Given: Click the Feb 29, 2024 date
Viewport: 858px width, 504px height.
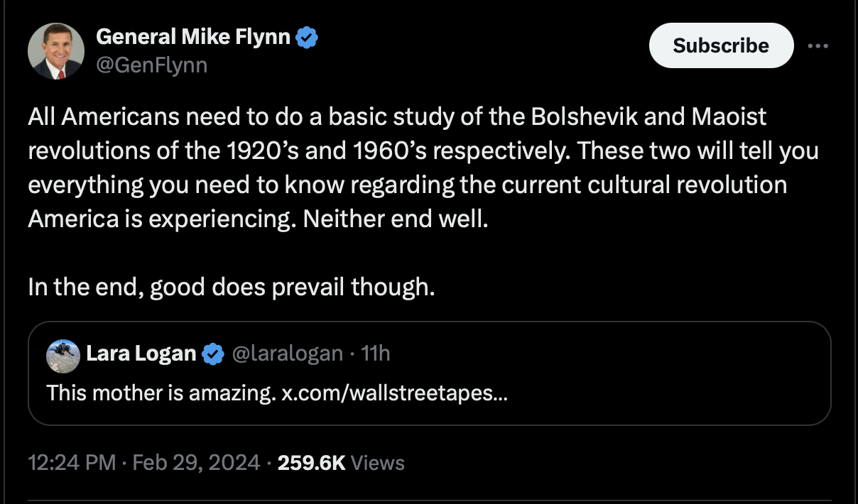Looking at the screenshot, I should [196, 463].
